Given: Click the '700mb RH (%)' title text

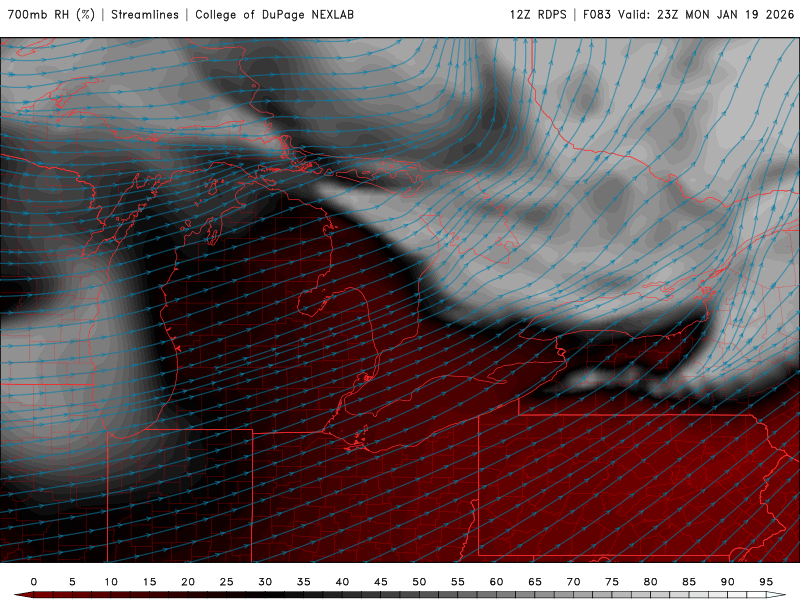Looking at the screenshot, I should click(x=51, y=15).
